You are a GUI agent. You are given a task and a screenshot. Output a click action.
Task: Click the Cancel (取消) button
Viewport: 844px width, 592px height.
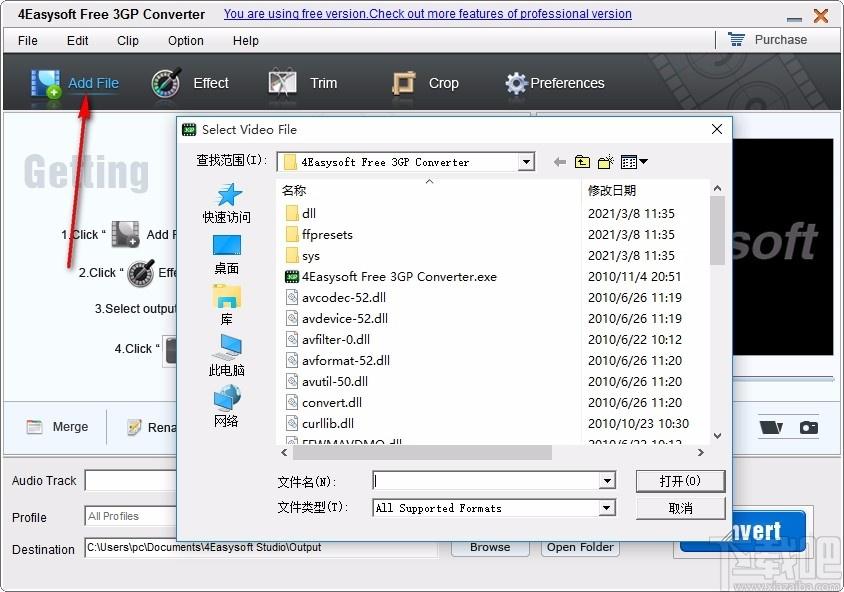(680, 508)
